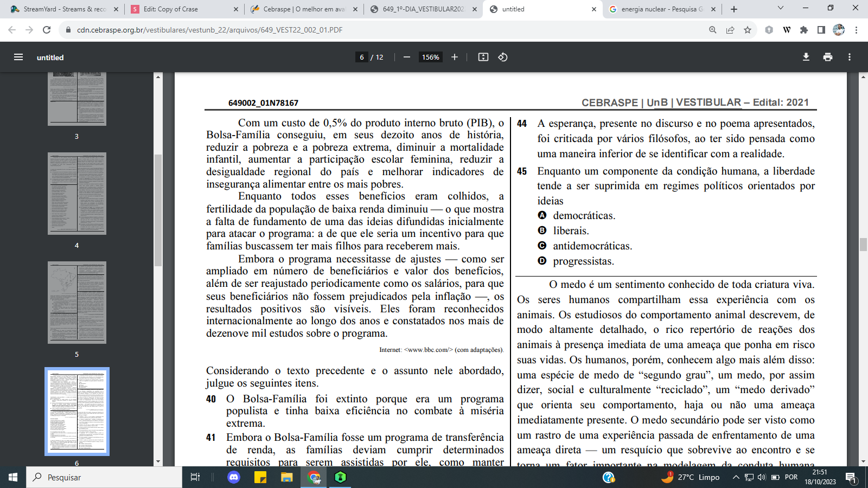
Task: Open Task View from taskbar
Action: coord(195,477)
